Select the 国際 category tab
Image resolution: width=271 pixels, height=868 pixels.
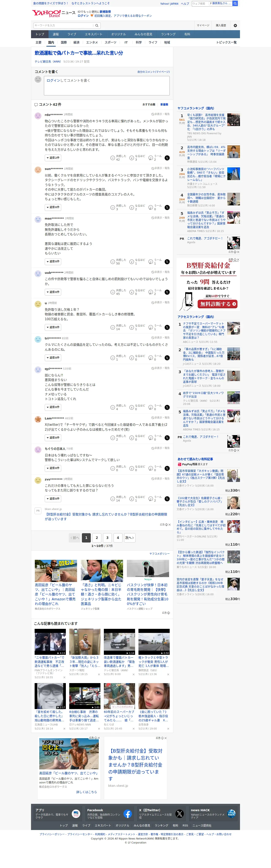[x=64, y=42]
